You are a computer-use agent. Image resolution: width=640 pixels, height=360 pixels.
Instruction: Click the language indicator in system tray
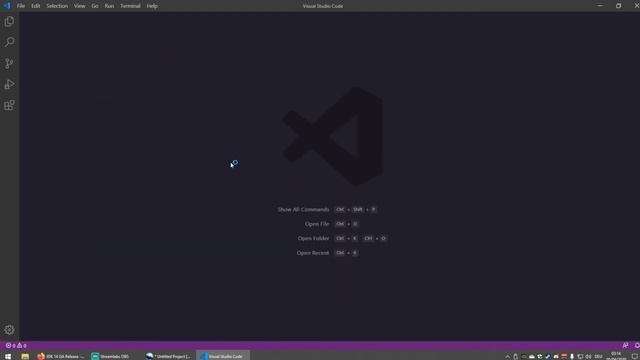[x=598, y=357]
